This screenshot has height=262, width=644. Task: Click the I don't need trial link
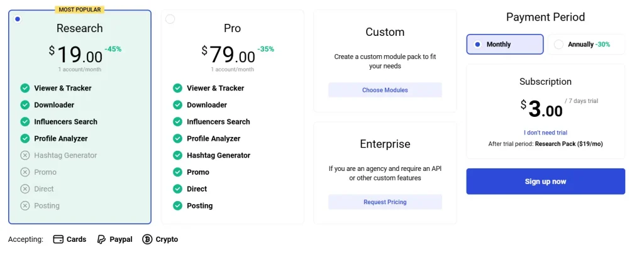(x=545, y=133)
